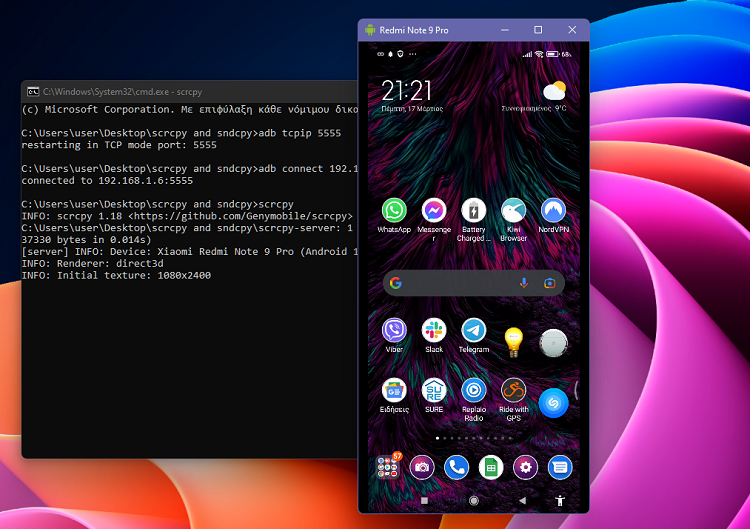This screenshot has width=750, height=529.
Task: Tap the Google Lens camera icon
Action: click(x=550, y=283)
